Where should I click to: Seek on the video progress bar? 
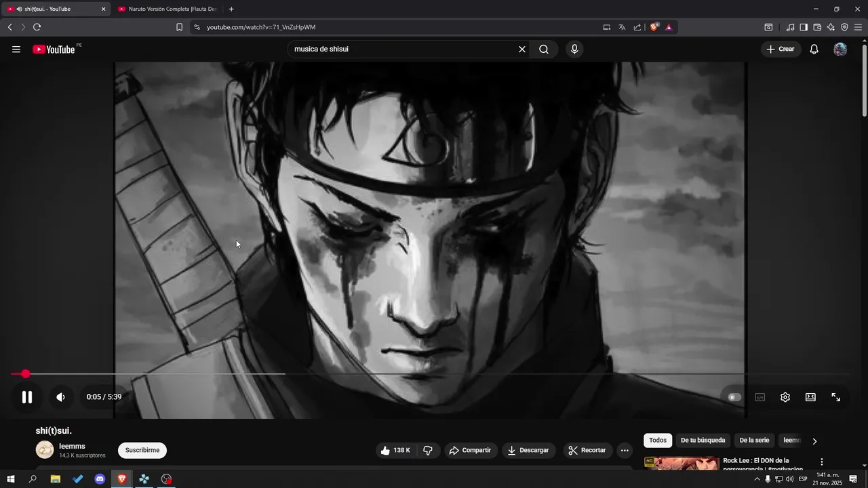(x=430, y=374)
